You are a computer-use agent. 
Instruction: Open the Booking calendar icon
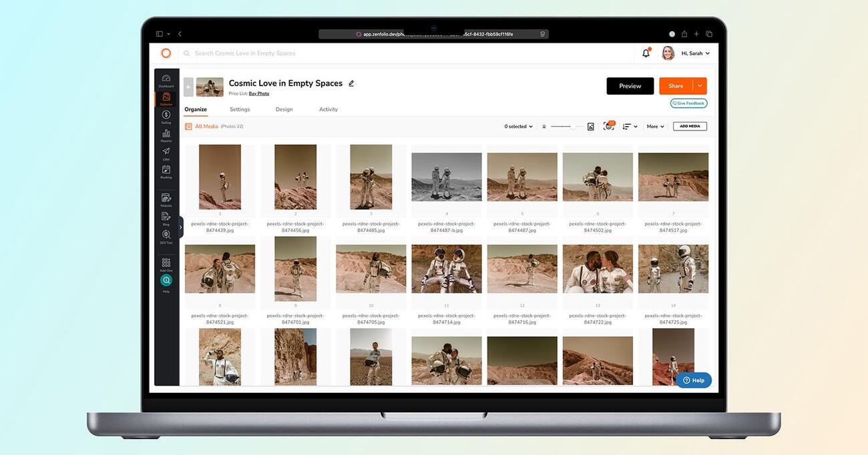point(166,171)
